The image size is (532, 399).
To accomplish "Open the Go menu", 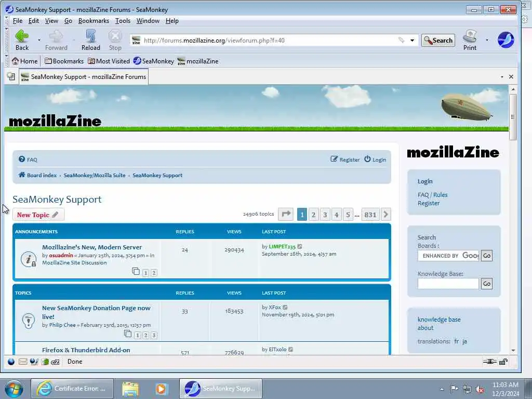I will tap(68, 21).
